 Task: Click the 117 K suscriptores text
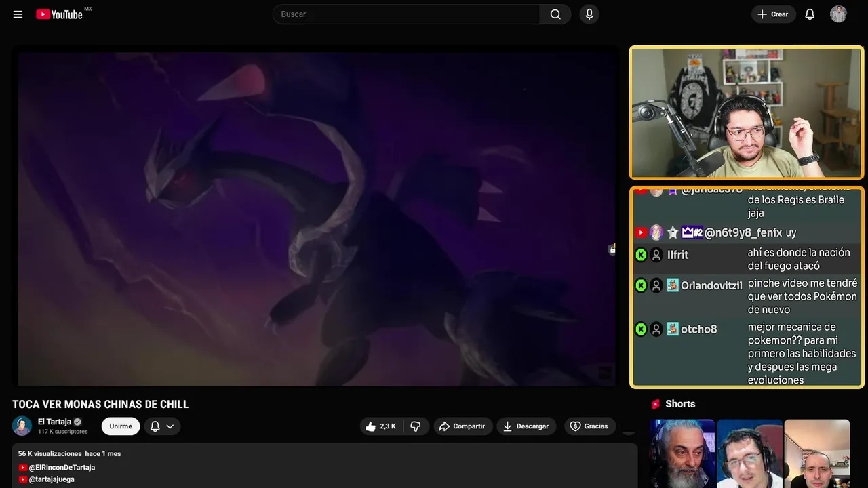pos(63,432)
